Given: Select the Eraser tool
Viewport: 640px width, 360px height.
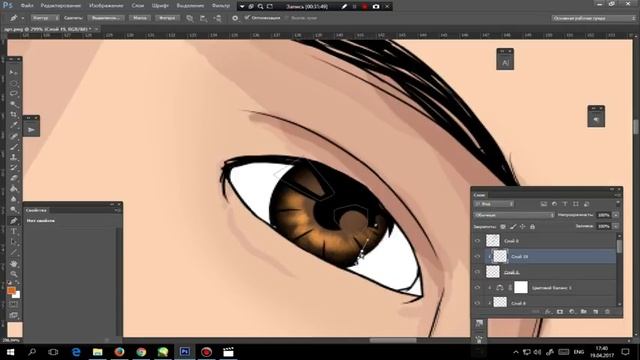Looking at the screenshot, I should (x=13, y=178).
